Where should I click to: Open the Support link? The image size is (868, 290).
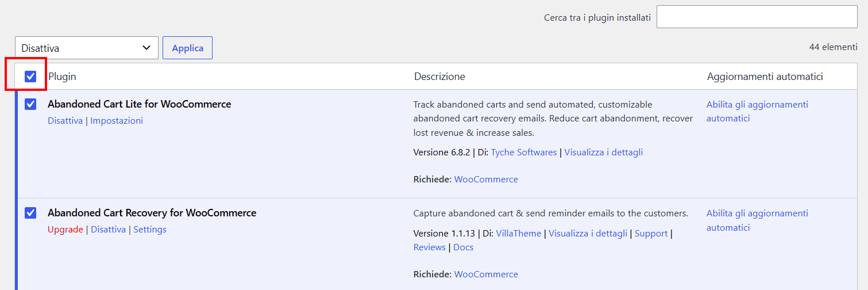click(651, 234)
